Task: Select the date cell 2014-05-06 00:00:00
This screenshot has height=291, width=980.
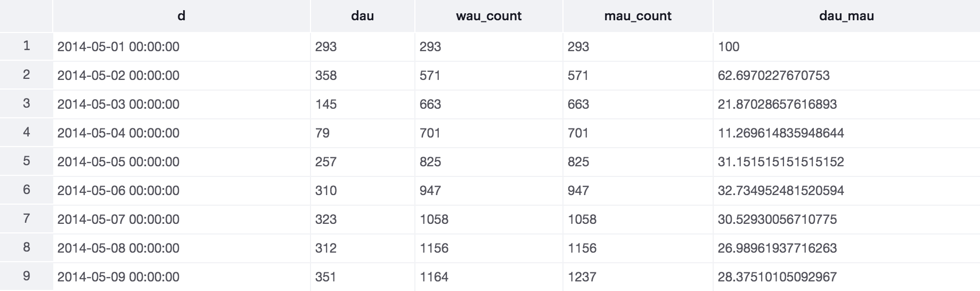Action: pyautogui.click(x=118, y=191)
